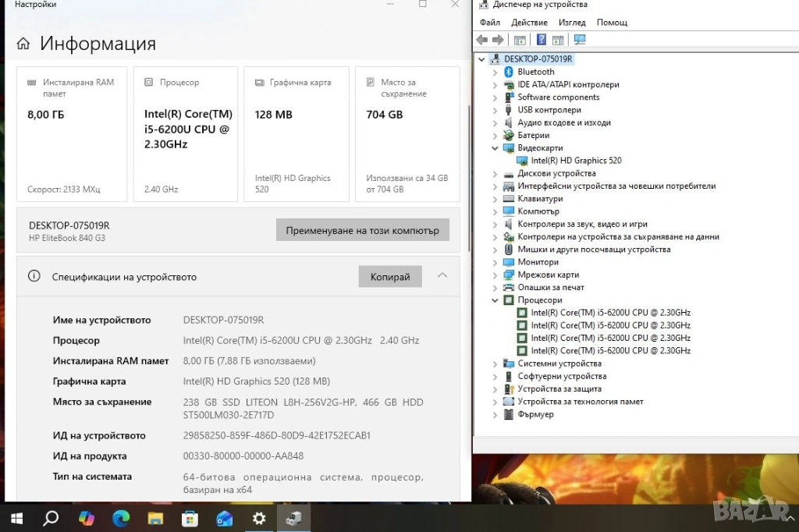The width and height of the screenshot is (799, 532).
Task: Click the Копирай button
Action: [x=390, y=277]
